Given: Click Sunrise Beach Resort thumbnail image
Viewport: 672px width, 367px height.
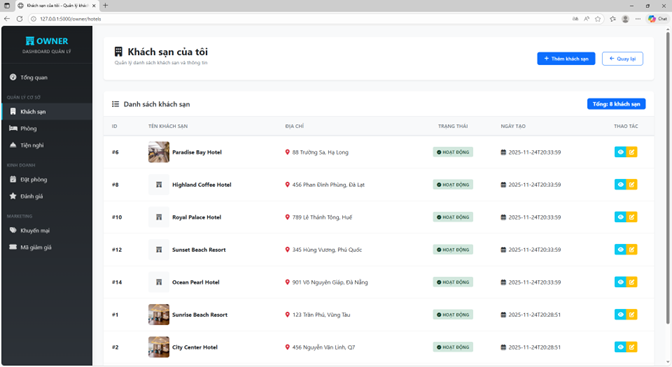Looking at the screenshot, I should tap(159, 315).
